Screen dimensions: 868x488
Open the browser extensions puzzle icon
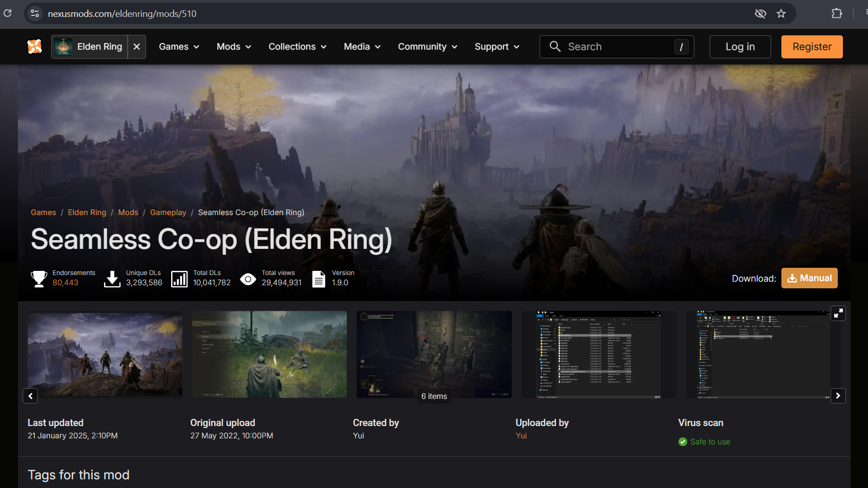click(x=837, y=13)
